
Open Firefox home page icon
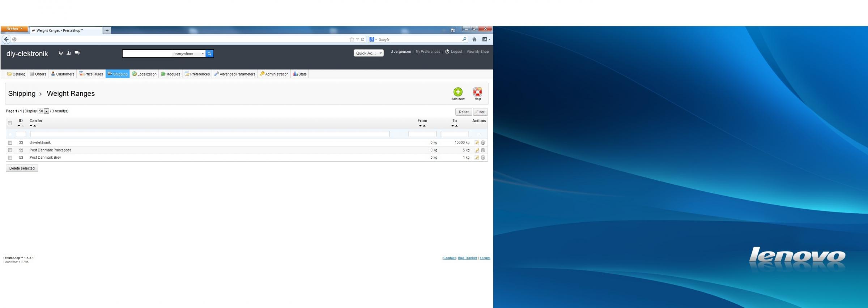coord(474,39)
